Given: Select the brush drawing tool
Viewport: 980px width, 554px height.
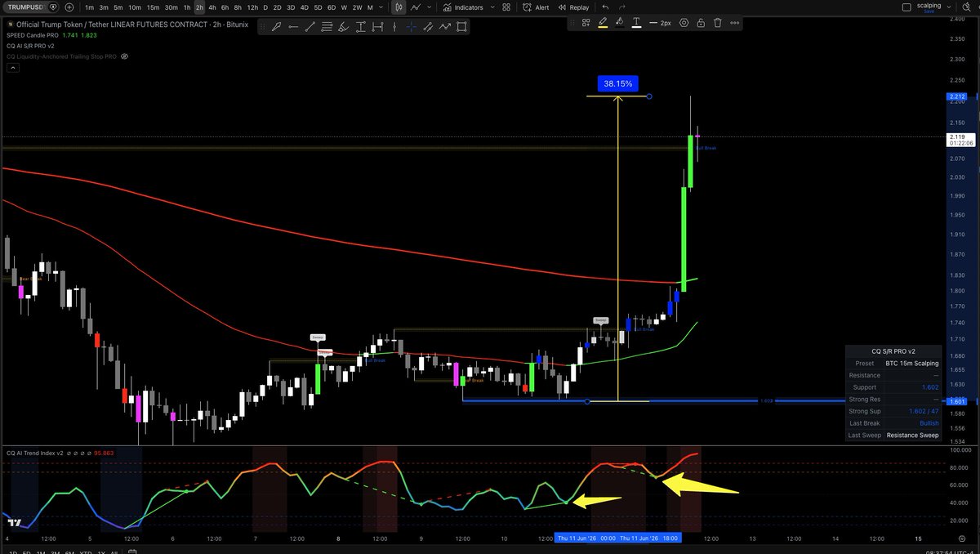Looking at the screenshot, I should pos(277,26).
